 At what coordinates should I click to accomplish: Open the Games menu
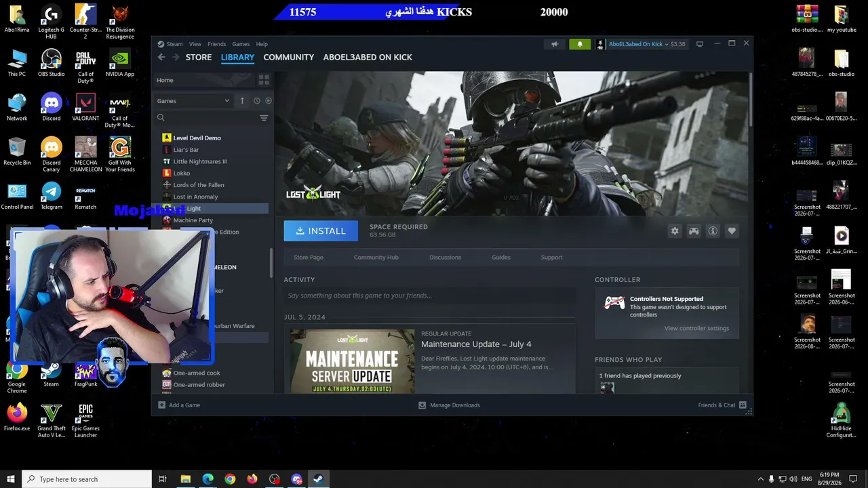coord(241,44)
